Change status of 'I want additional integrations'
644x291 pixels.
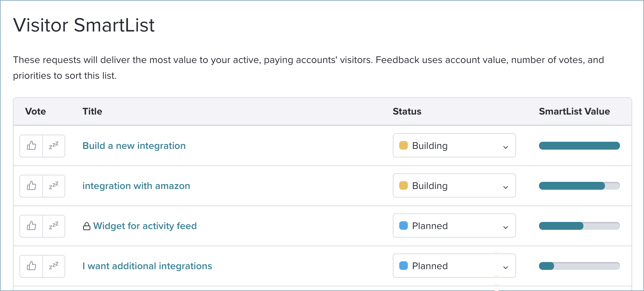454,266
